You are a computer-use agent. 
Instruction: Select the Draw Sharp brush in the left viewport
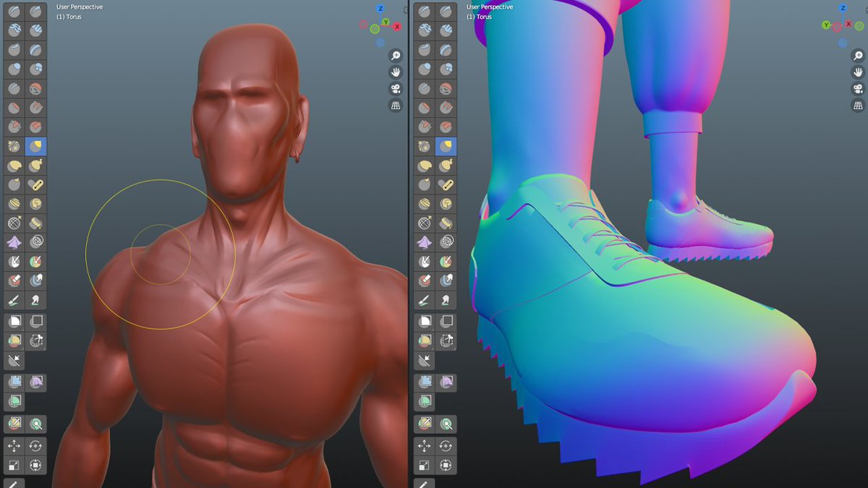pyautogui.click(x=35, y=12)
